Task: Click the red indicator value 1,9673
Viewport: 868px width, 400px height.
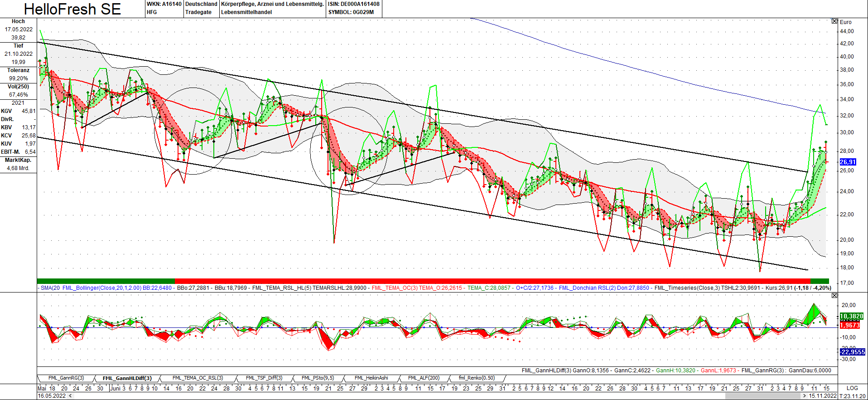Action: (850, 325)
